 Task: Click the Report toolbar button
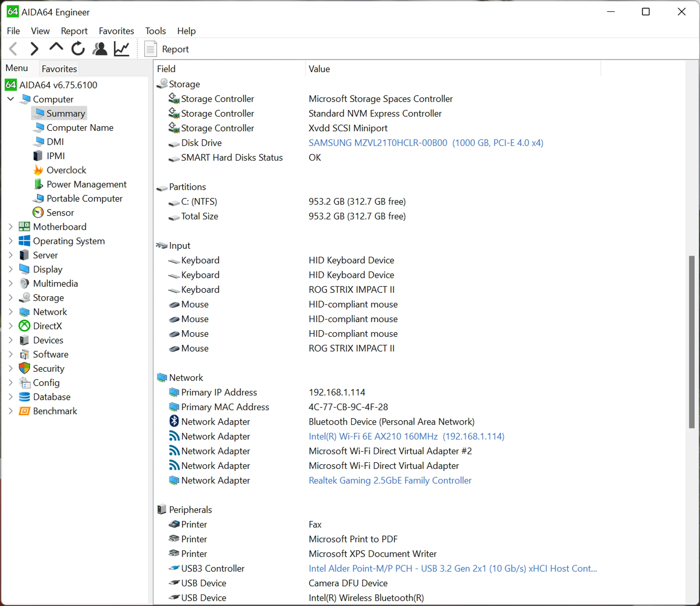tap(167, 49)
